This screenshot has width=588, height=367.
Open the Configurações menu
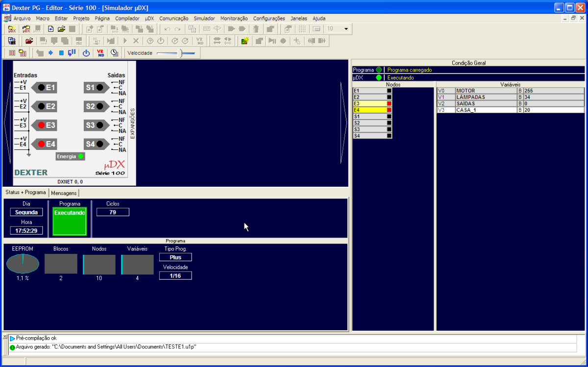pyautogui.click(x=269, y=18)
